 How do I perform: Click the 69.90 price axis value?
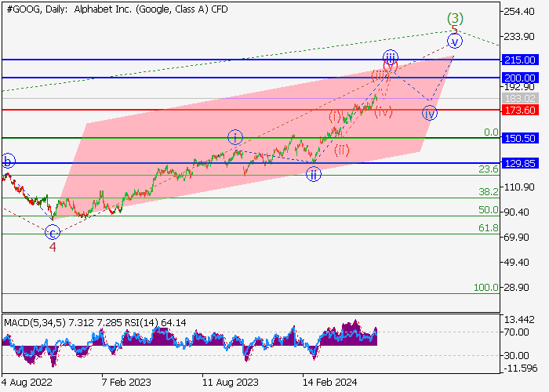[x=516, y=238]
